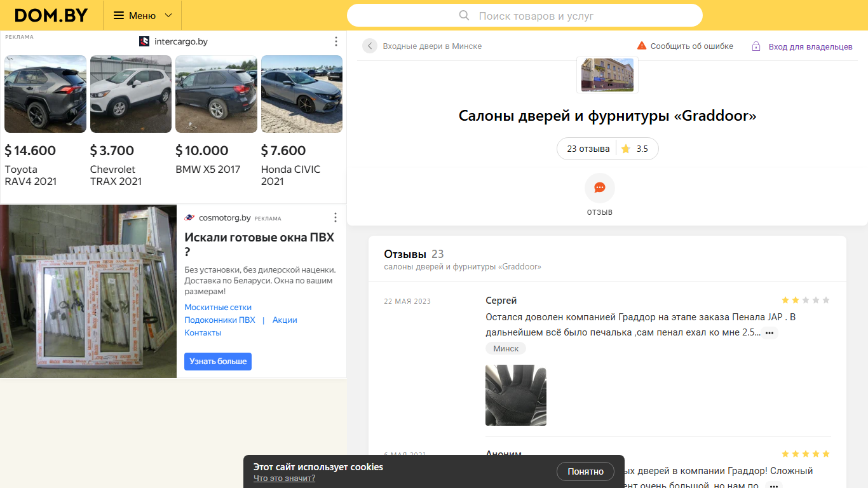Image resolution: width=868 pixels, height=488 pixels.
Task: Click the Отзывы 23 section heading
Action: coord(414,254)
